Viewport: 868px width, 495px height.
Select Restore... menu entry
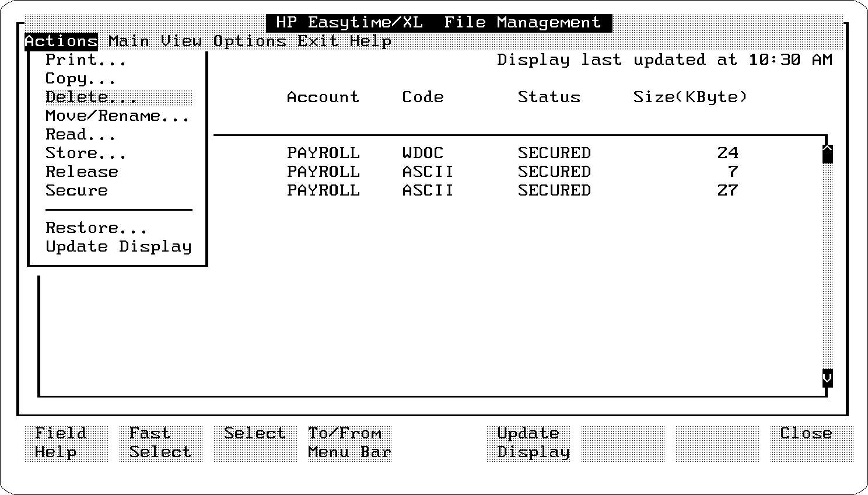96,228
